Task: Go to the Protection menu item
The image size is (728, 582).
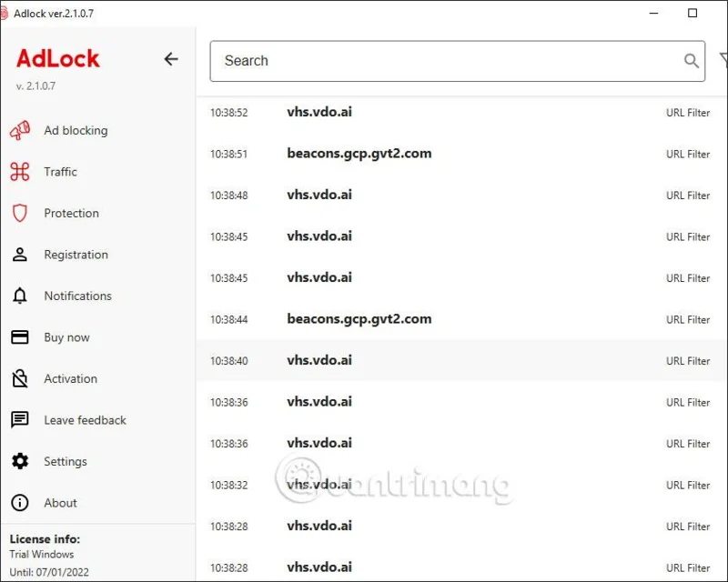Action: [x=72, y=213]
